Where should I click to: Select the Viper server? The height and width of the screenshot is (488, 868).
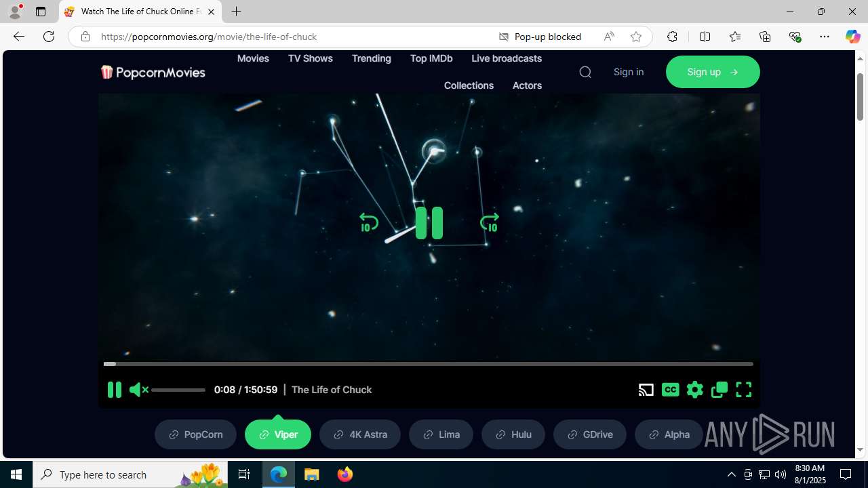(278, 434)
